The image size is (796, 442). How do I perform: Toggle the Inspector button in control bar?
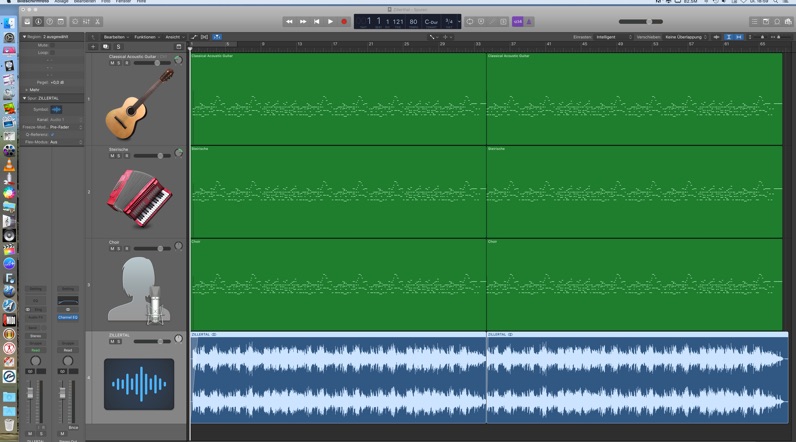[38, 22]
